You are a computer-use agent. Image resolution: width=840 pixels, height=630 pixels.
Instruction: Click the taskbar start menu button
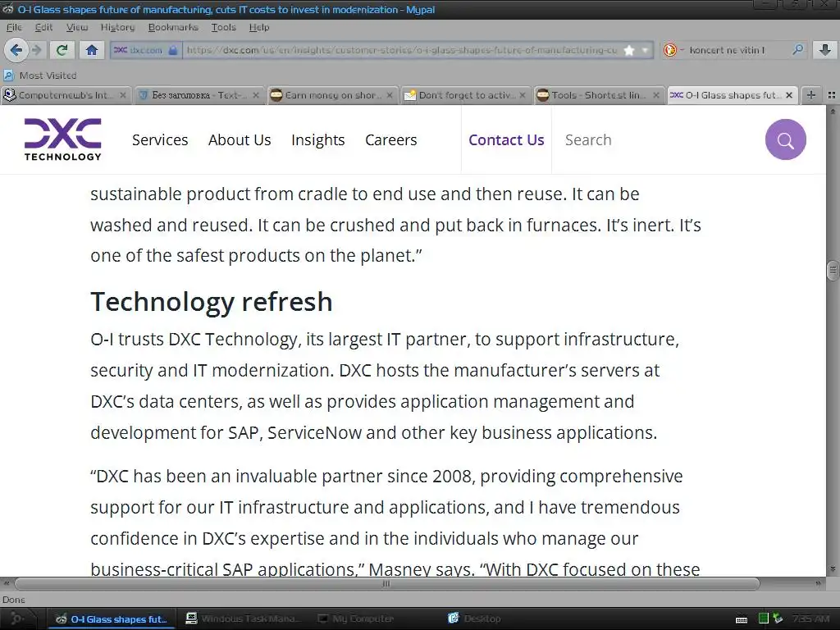(x=16, y=619)
